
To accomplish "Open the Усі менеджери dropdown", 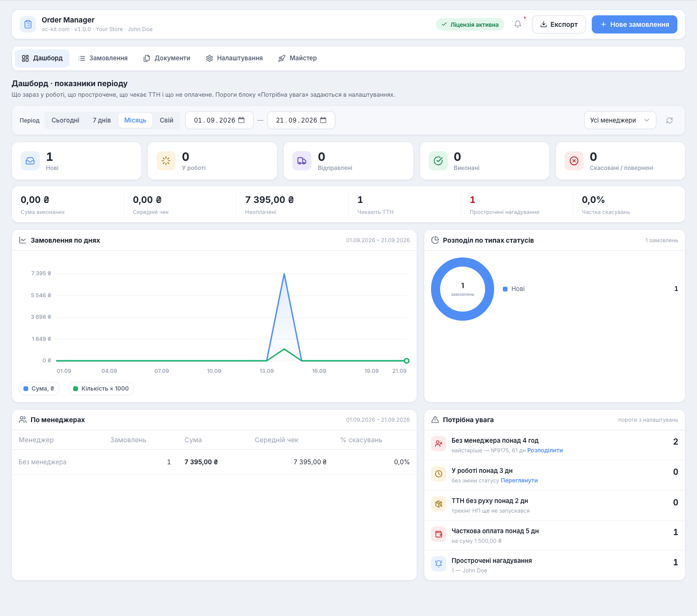I will pos(620,121).
